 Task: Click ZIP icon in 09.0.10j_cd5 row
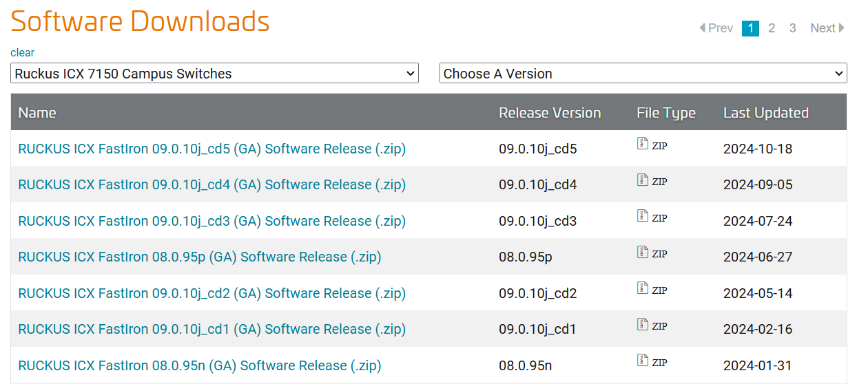click(x=643, y=144)
